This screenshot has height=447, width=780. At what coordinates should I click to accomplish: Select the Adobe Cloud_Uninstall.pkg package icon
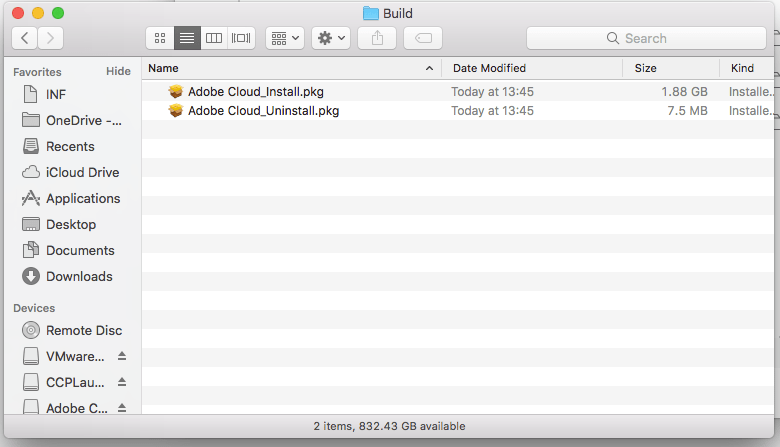pos(176,110)
